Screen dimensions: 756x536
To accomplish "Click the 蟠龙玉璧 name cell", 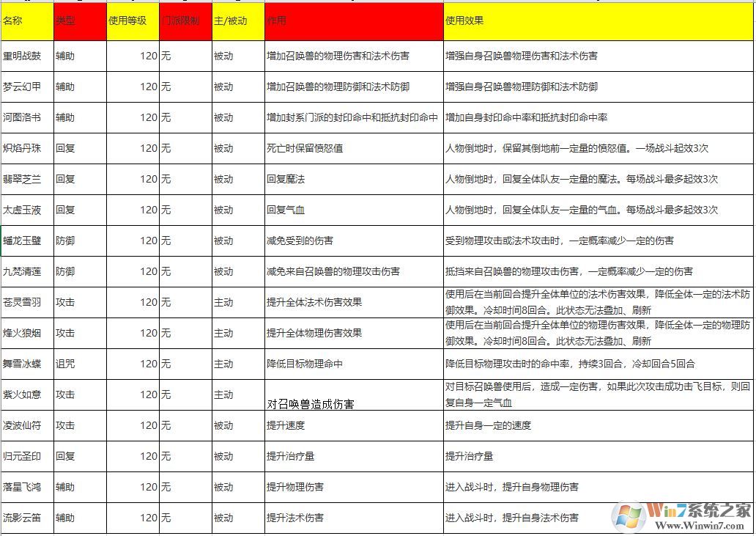I will (25, 241).
